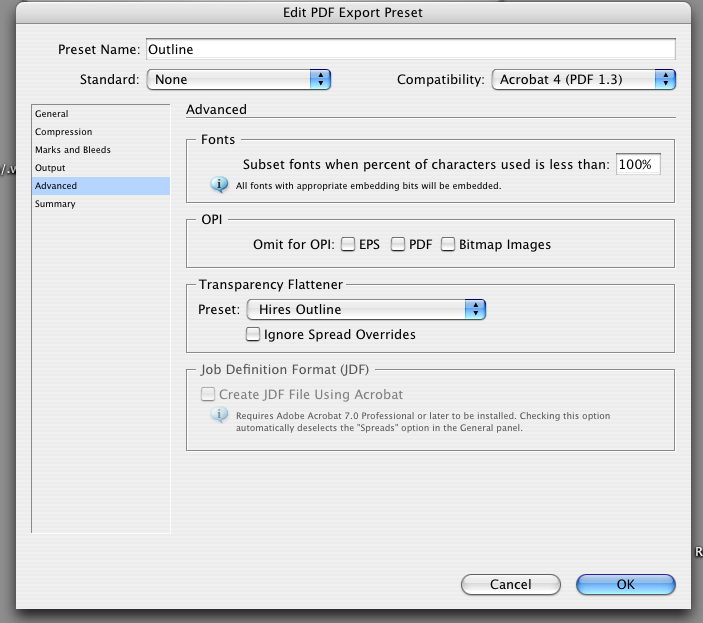The height and width of the screenshot is (623, 703).
Task: Click the info icon in JDF section
Action: pyautogui.click(x=219, y=415)
